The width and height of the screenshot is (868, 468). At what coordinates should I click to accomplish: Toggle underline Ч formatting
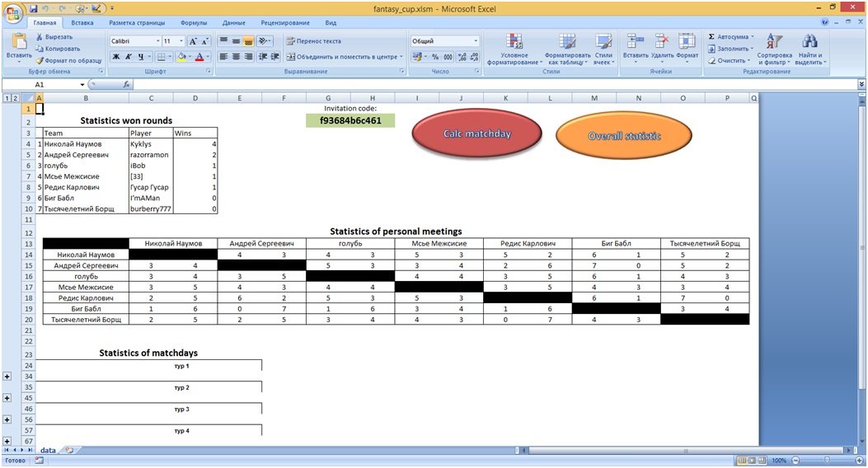(141, 56)
